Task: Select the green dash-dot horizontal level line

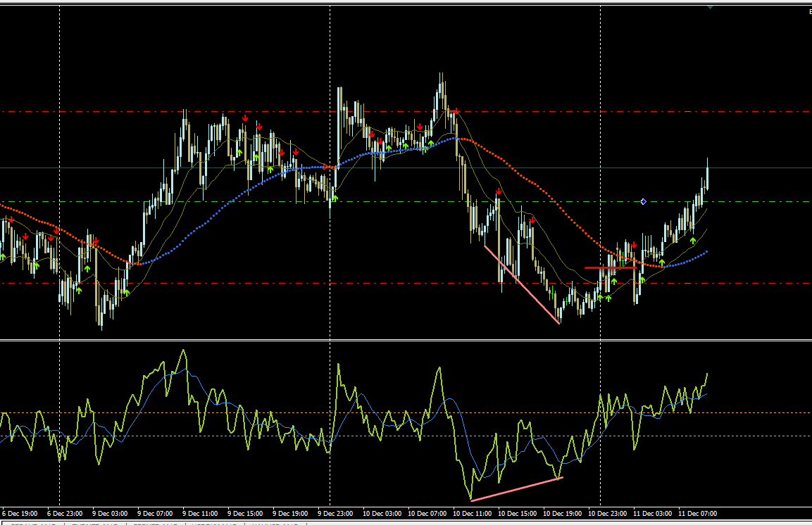Action: point(406,202)
